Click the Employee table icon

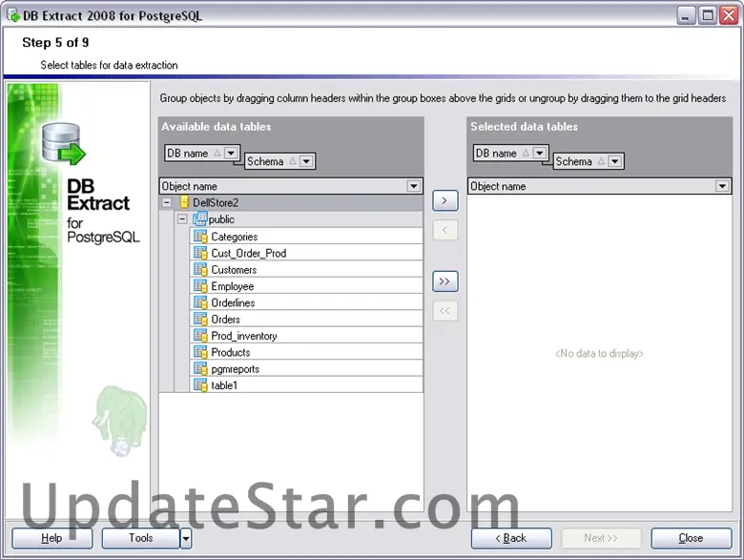point(200,286)
